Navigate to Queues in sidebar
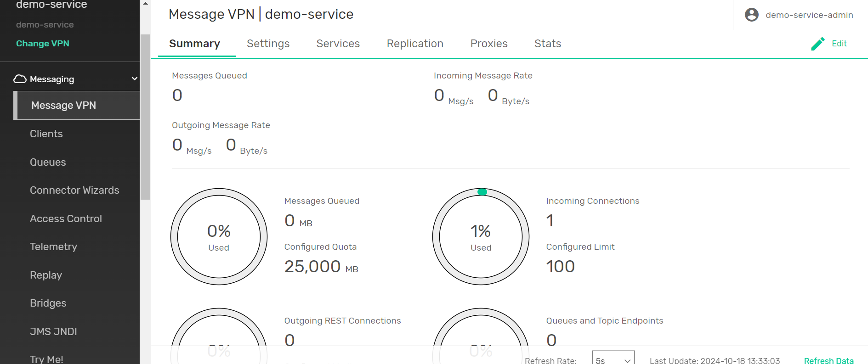The image size is (868, 364). point(48,162)
